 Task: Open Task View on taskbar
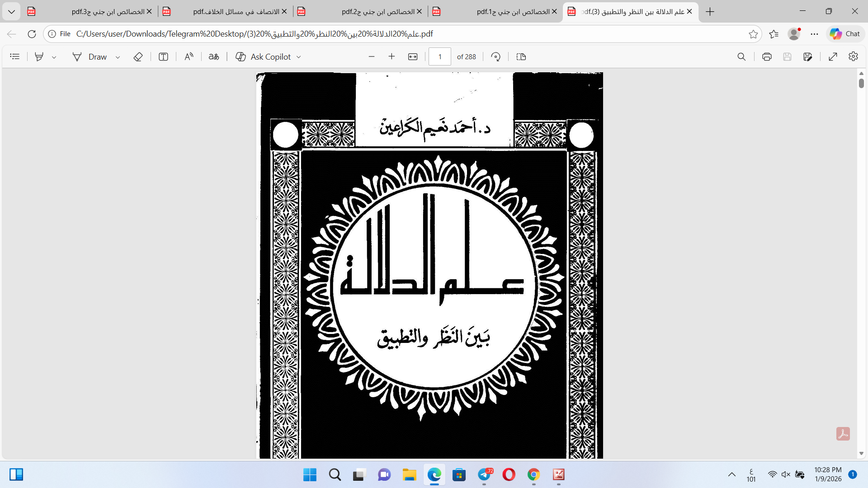359,474
